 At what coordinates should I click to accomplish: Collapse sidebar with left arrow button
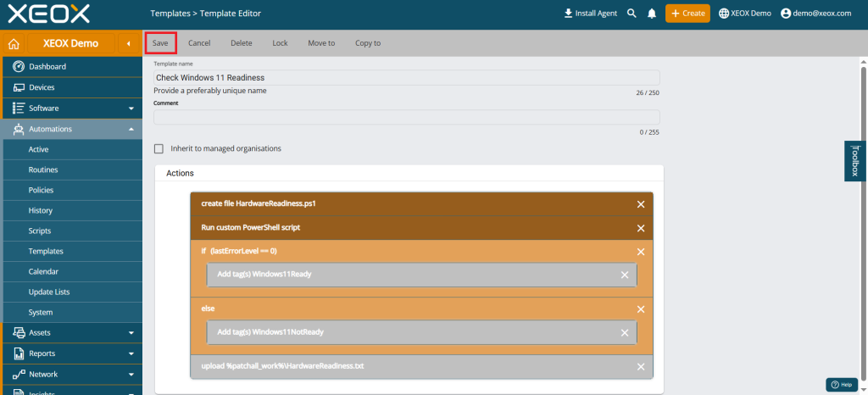pyautogui.click(x=129, y=44)
